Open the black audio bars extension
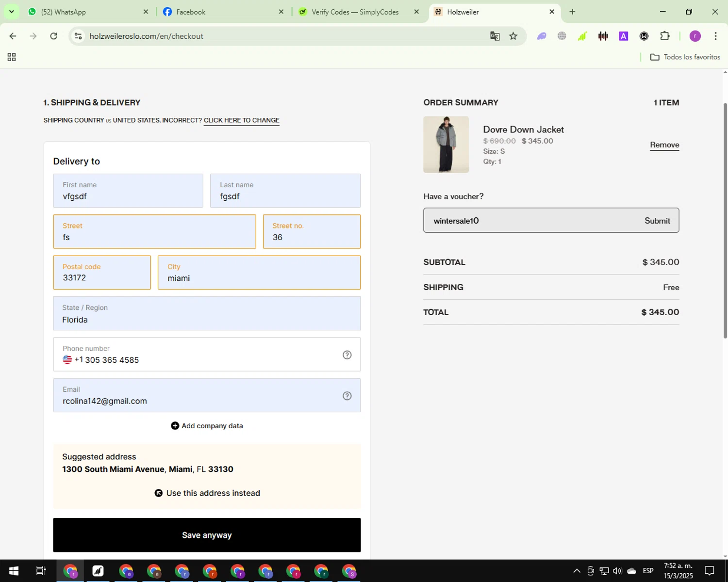 coord(603,36)
